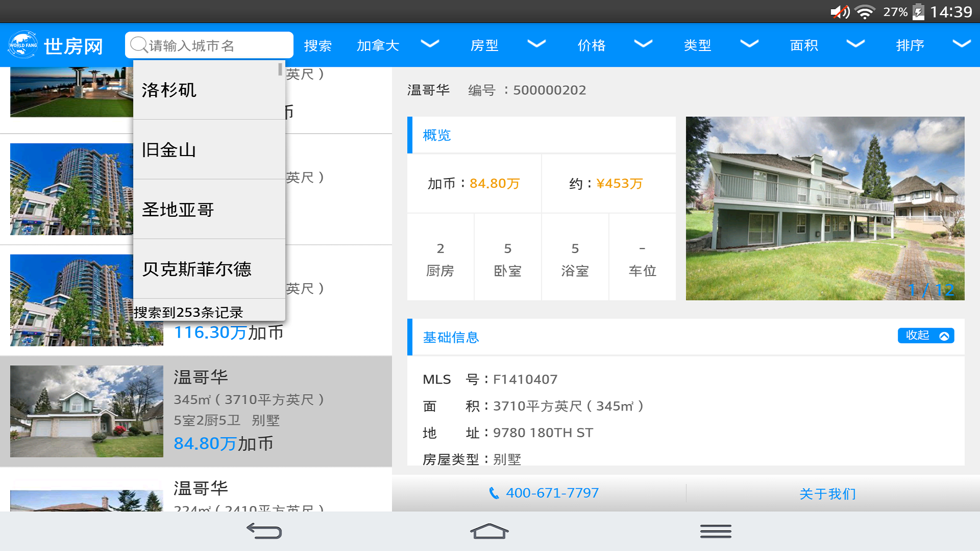Expand the chevron next to 房型
This screenshot has width=980, height=551.
[x=536, y=44]
